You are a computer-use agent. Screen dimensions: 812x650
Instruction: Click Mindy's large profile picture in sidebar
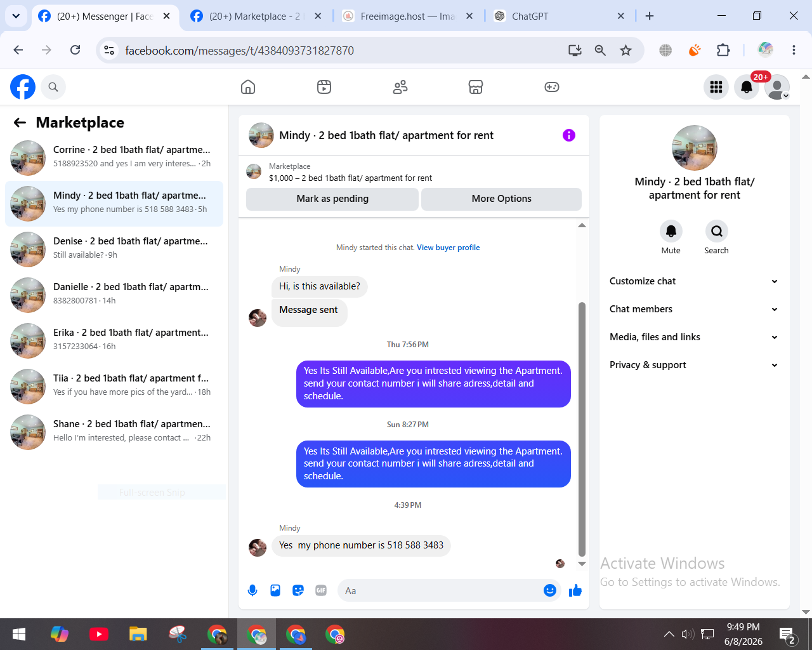695,148
